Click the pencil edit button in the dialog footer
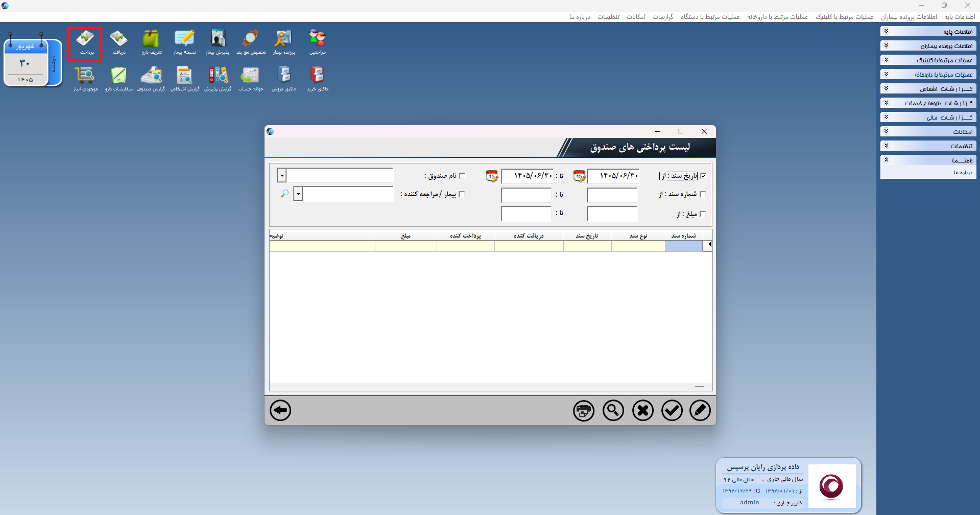 pyautogui.click(x=700, y=410)
